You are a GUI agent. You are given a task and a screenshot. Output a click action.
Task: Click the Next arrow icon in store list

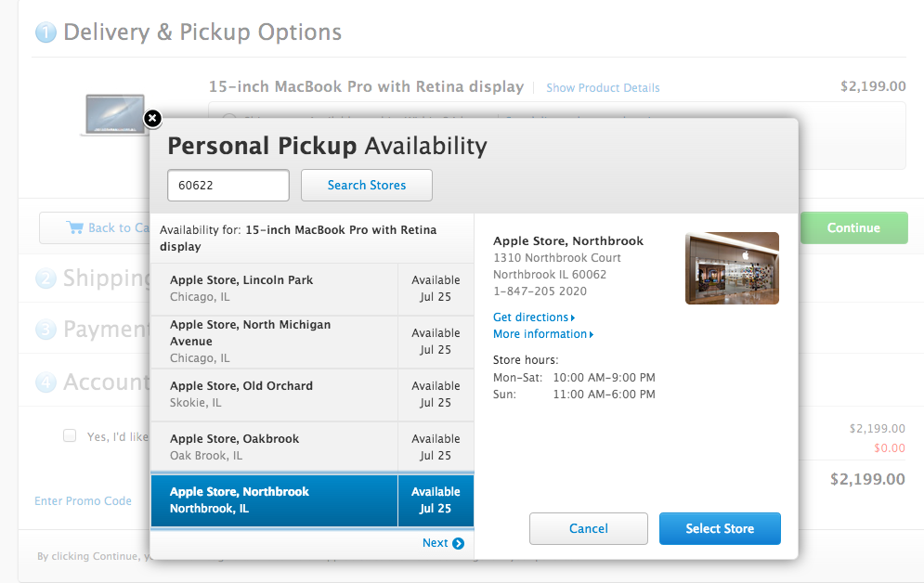[458, 544]
